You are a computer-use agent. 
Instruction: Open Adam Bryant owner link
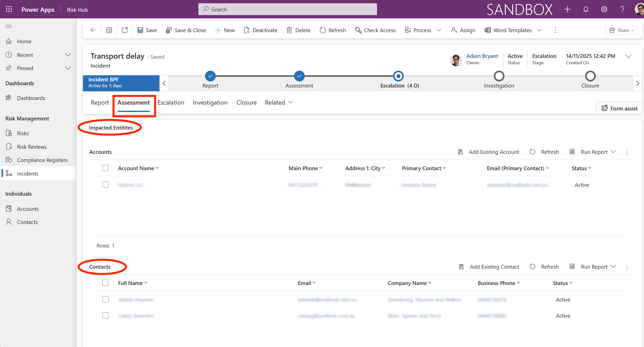[482, 56]
